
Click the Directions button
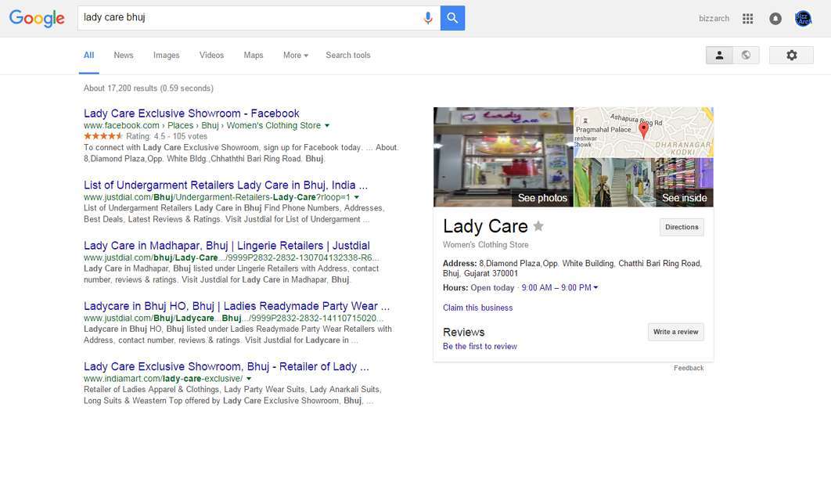[682, 228]
